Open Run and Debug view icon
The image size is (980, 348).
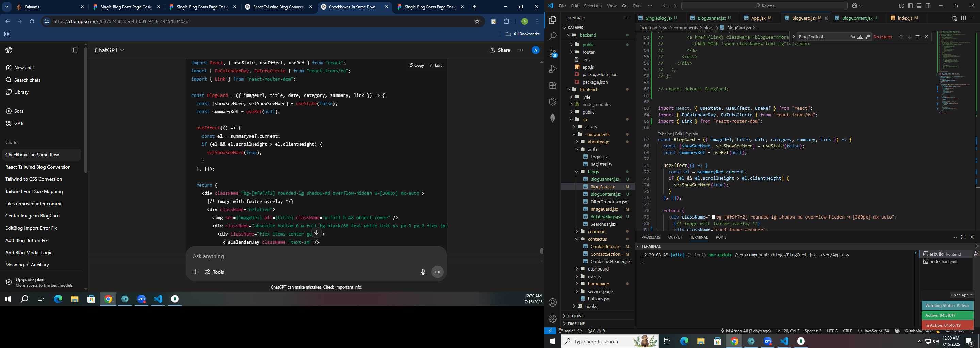[x=552, y=69]
